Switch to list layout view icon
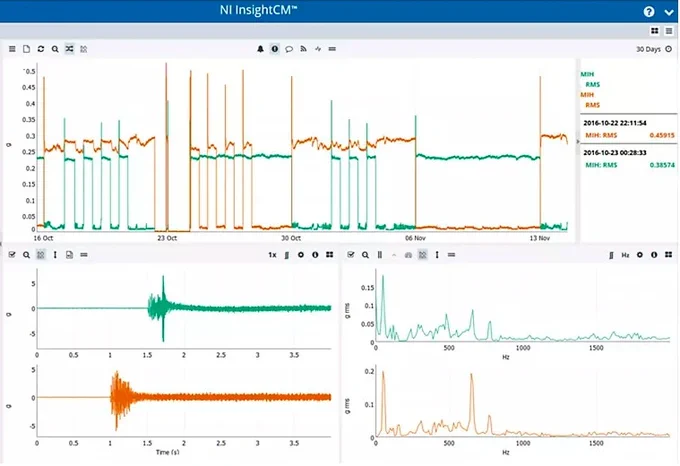The image size is (680, 466). click(669, 31)
